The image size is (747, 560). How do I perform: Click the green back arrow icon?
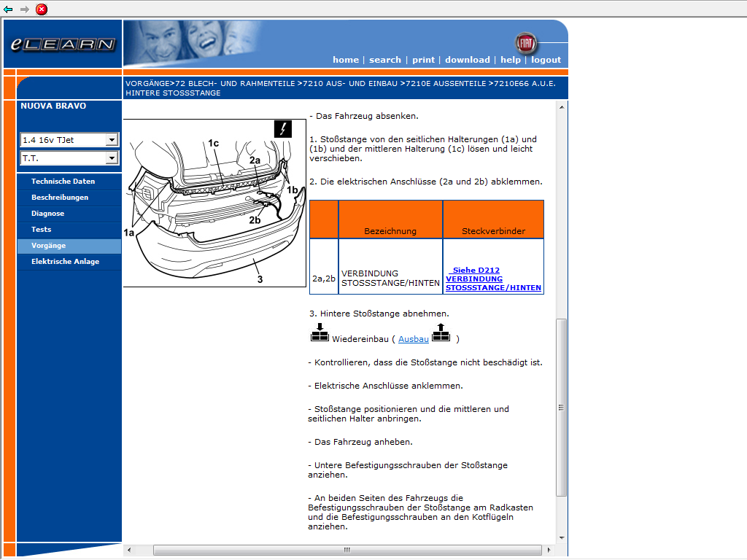pos(8,9)
